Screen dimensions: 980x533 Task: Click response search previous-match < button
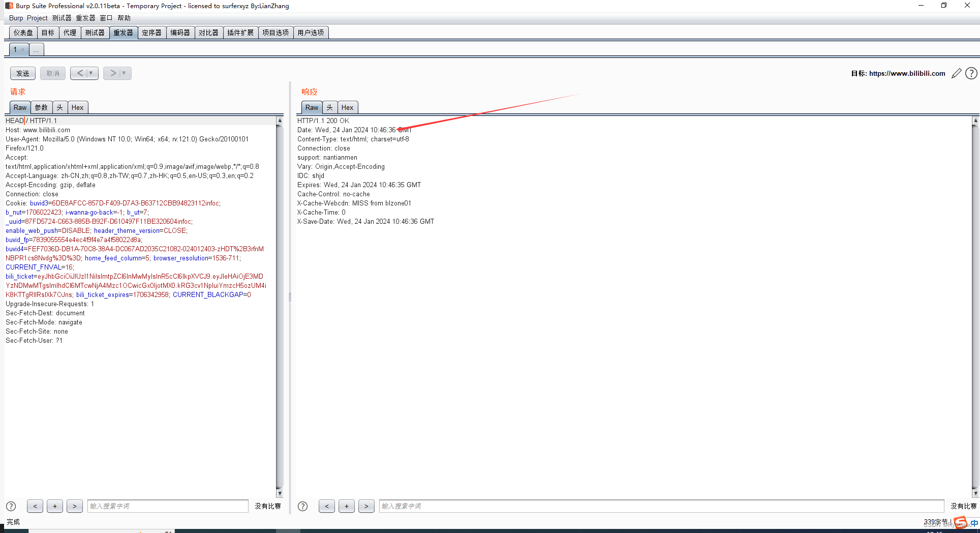(x=326, y=506)
